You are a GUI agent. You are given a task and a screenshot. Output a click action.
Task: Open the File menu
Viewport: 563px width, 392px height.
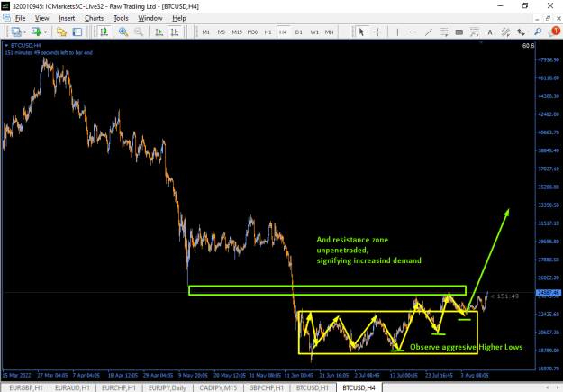(x=20, y=18)
